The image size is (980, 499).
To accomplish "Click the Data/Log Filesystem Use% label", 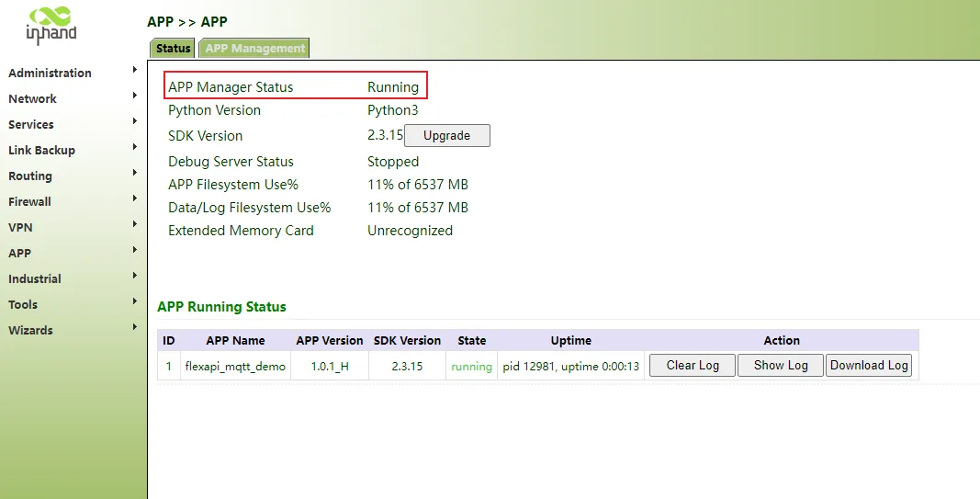I will 250,208.
